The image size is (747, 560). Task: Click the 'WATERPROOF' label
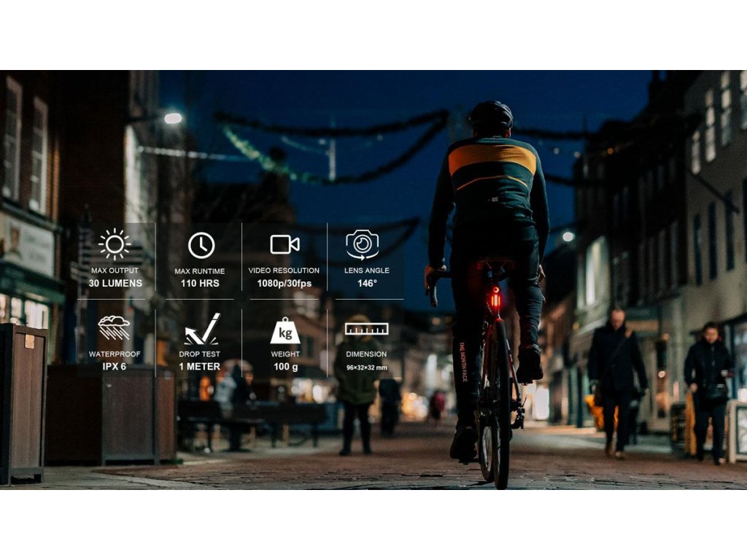(x=115, y=354)
